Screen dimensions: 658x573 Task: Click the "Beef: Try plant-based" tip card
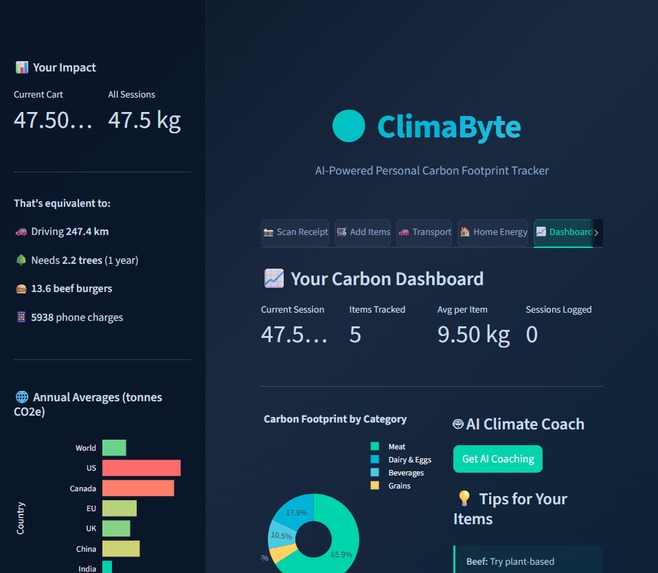[528, 560]
